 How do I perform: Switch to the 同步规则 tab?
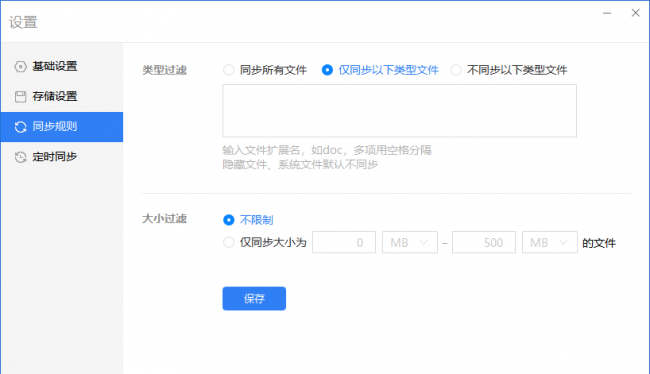click(x=62, y=127)
